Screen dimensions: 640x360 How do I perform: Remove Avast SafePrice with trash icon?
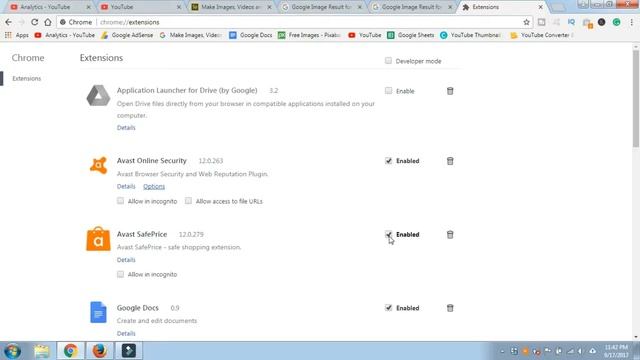(x=450, y=234)
